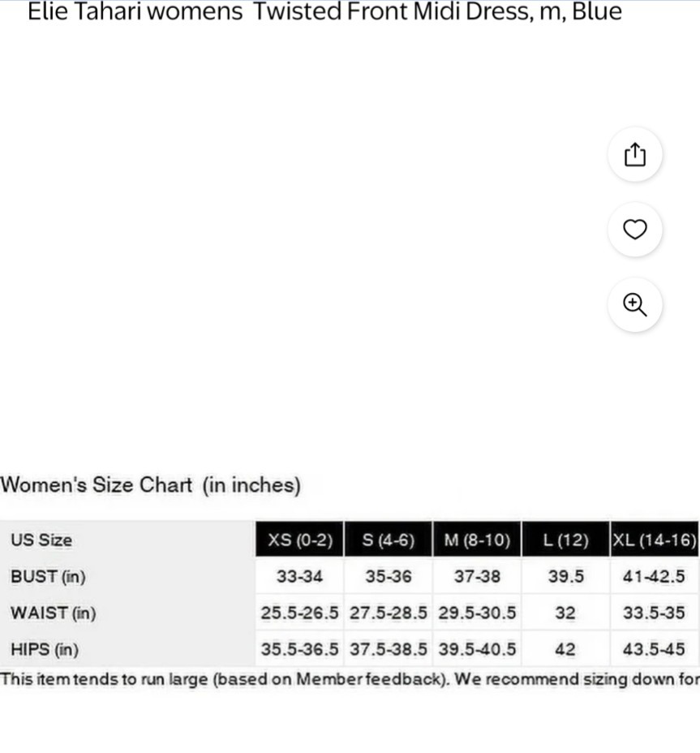
Task: Click the WAIST (in) row label
Action: (54, 613)
